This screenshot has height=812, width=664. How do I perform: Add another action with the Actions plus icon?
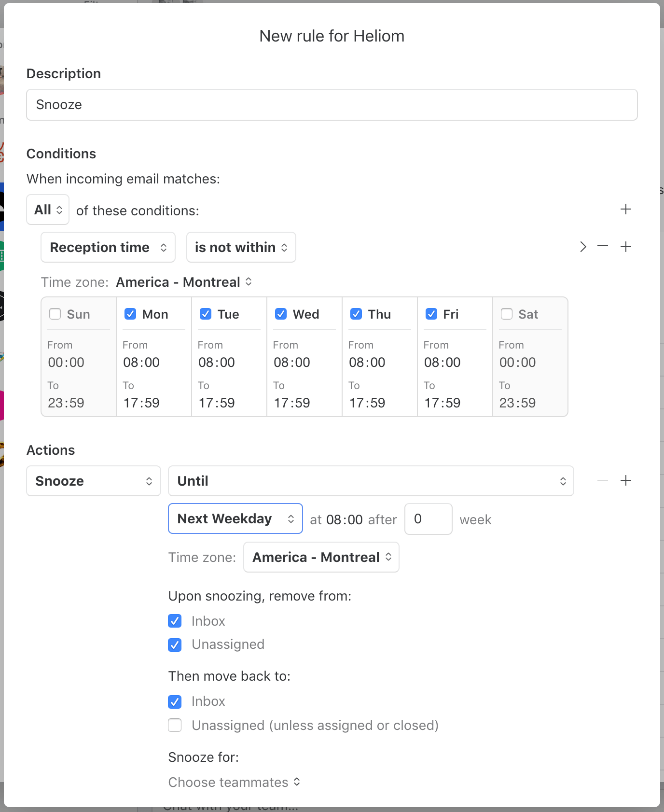tap(625, 481)
